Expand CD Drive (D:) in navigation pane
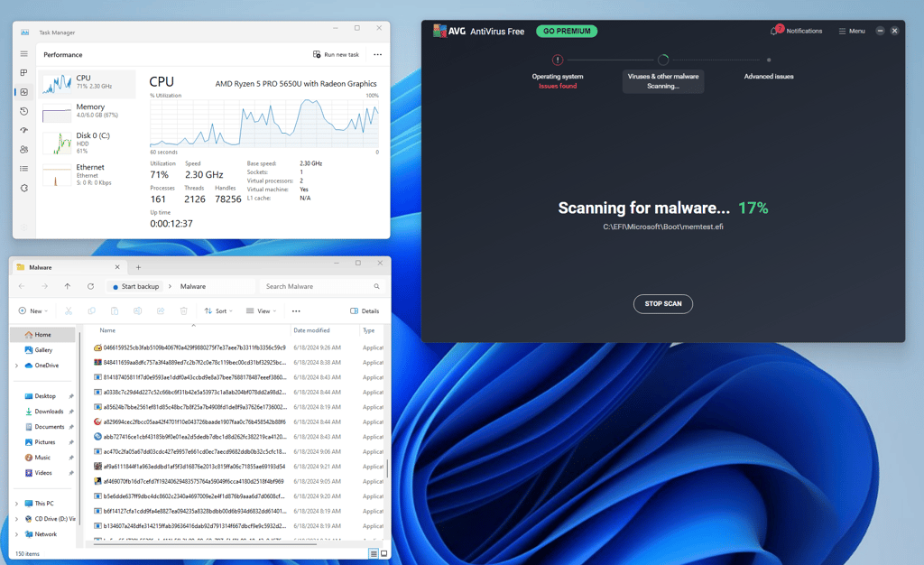The width and height of the screenshot is (924, 565). coord(16,519)
